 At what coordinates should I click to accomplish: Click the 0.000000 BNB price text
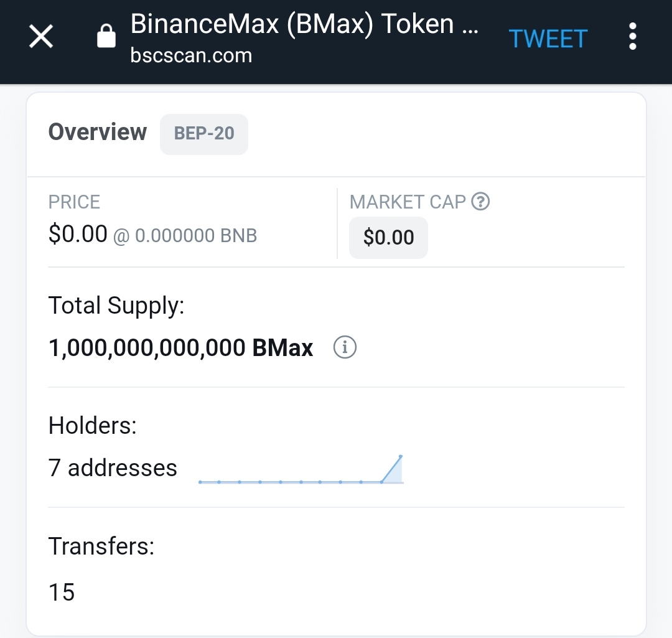click(x=196, y=236)
